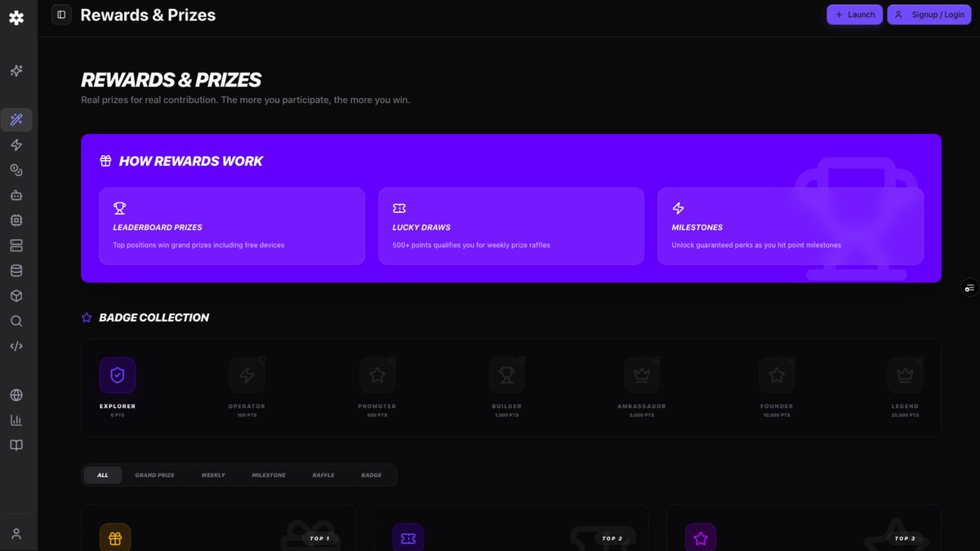The image size is (980, 551).
Task: Click the locked Founder star badge
Action: [777, 375]
